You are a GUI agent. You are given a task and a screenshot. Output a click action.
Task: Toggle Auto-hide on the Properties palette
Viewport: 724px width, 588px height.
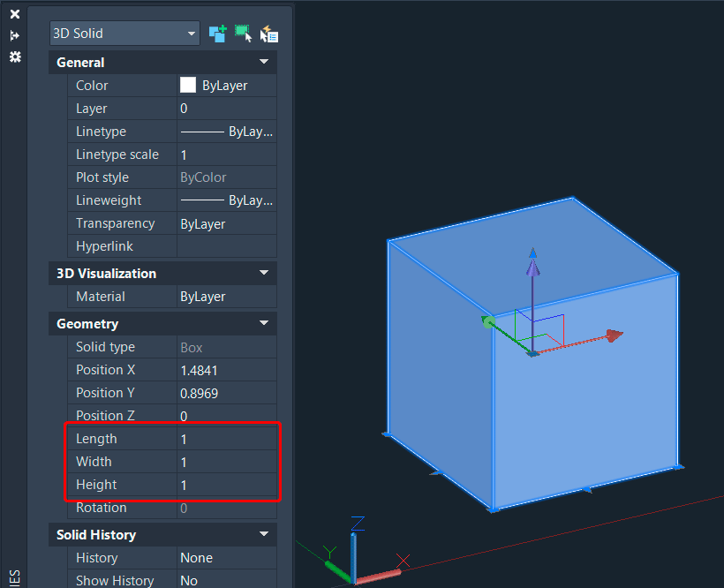14,35
